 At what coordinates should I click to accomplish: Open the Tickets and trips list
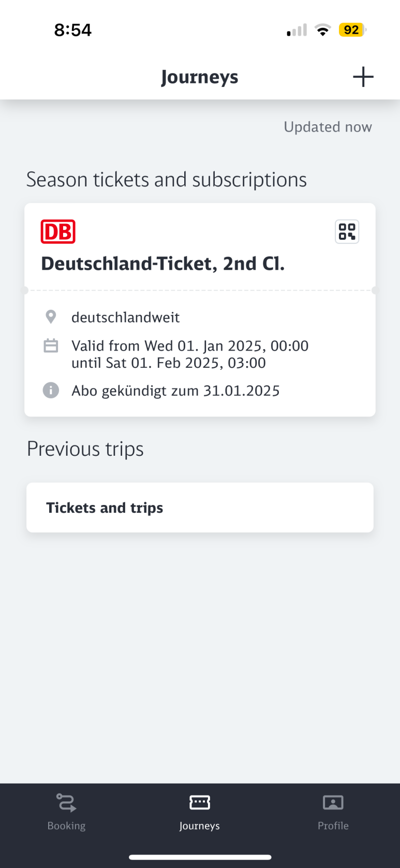(200, 508)
